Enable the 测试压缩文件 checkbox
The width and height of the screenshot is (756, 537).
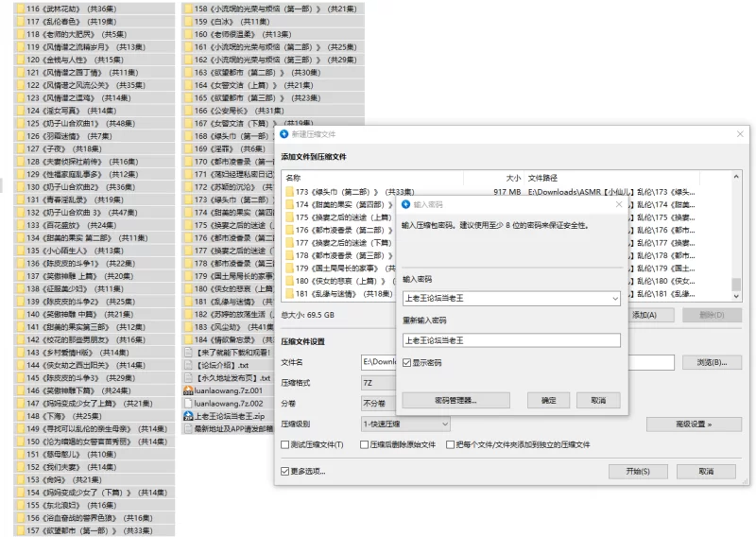tap(286, 444)
